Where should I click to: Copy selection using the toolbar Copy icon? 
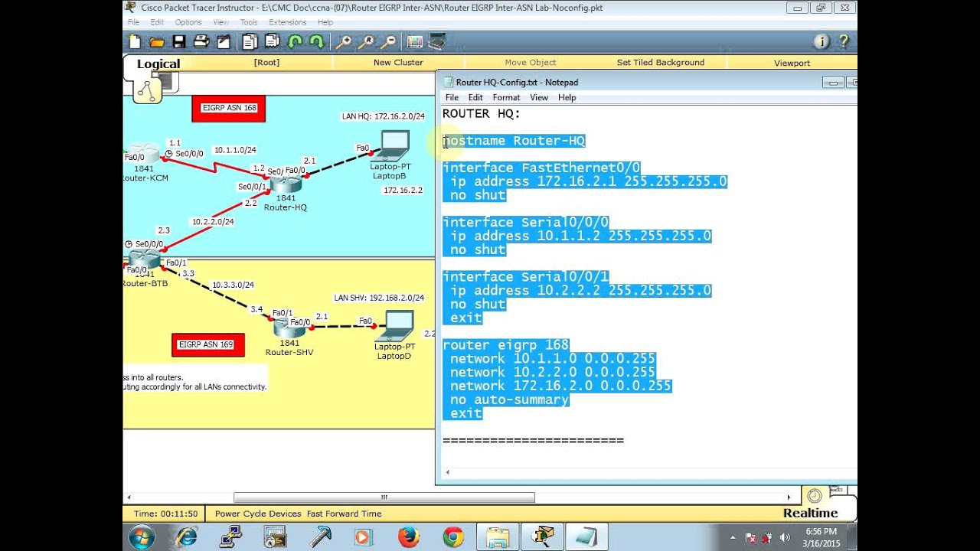(x=250, y=41)
